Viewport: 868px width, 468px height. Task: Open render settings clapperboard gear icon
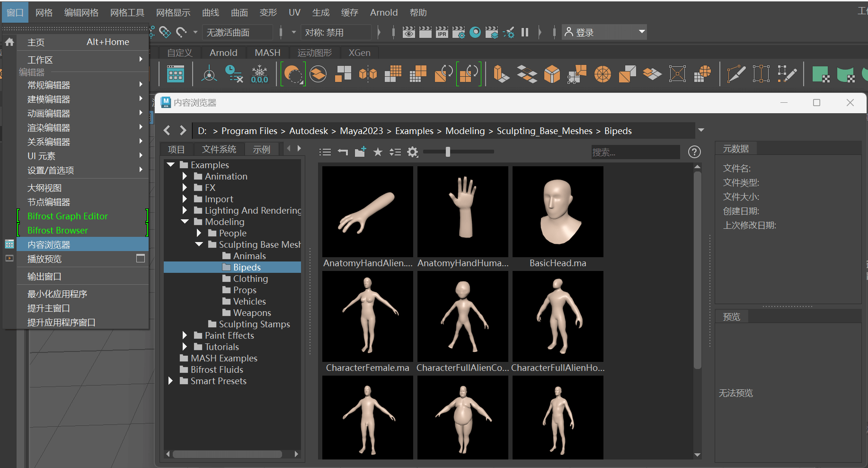tap(459, 32)
